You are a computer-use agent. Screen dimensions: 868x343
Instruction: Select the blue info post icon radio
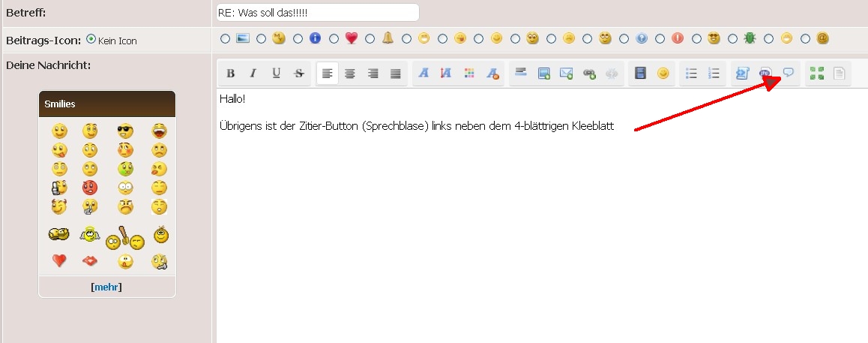point(298,38)
